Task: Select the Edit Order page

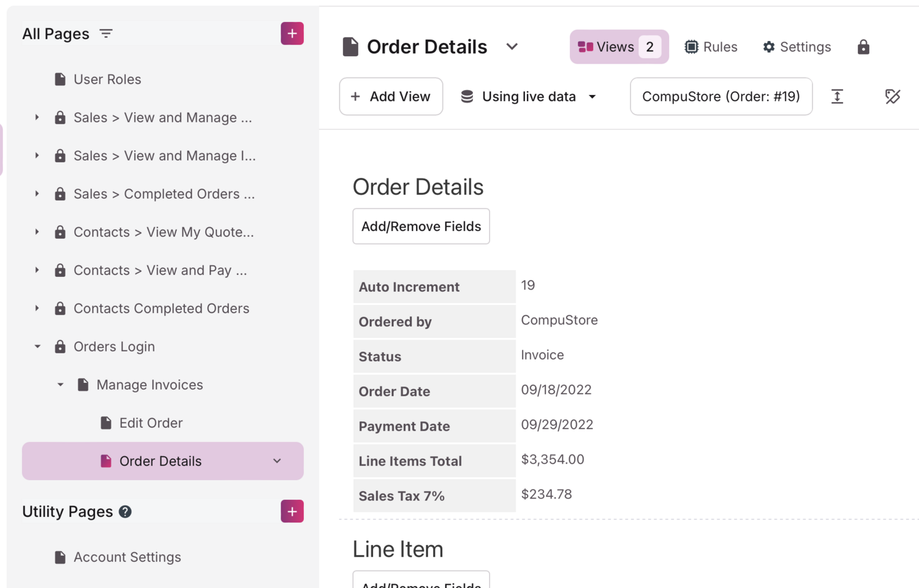Action: (151, 423)
